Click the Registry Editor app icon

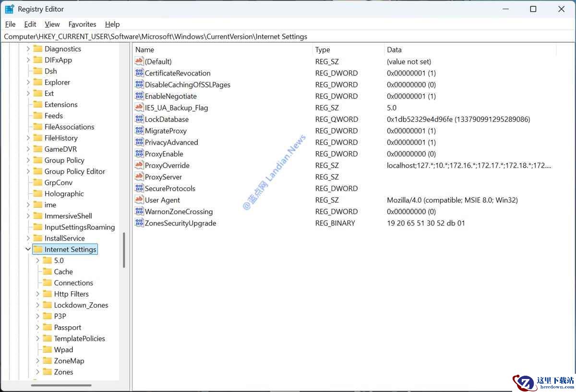(x=10, y=9)
